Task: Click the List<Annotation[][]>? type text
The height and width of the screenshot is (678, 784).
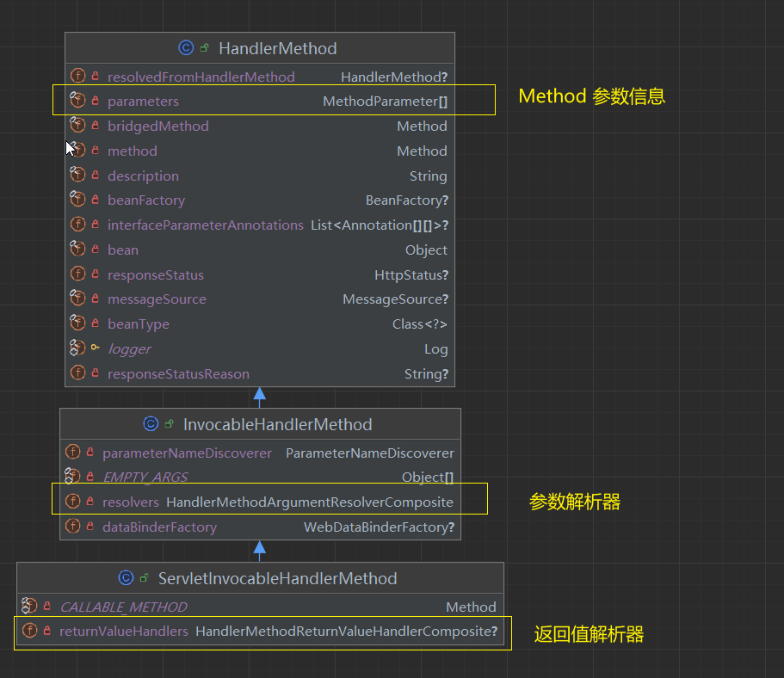Action: click(380, 225)
